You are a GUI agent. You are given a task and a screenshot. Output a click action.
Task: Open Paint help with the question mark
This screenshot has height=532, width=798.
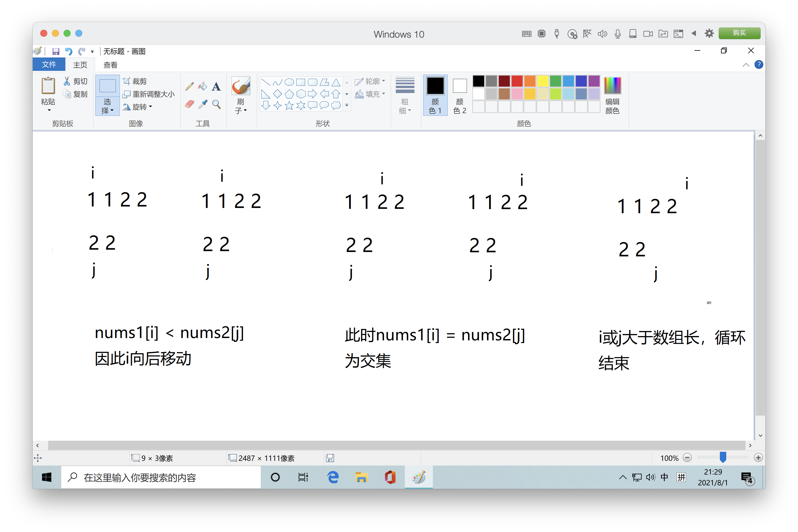(759, 64)
